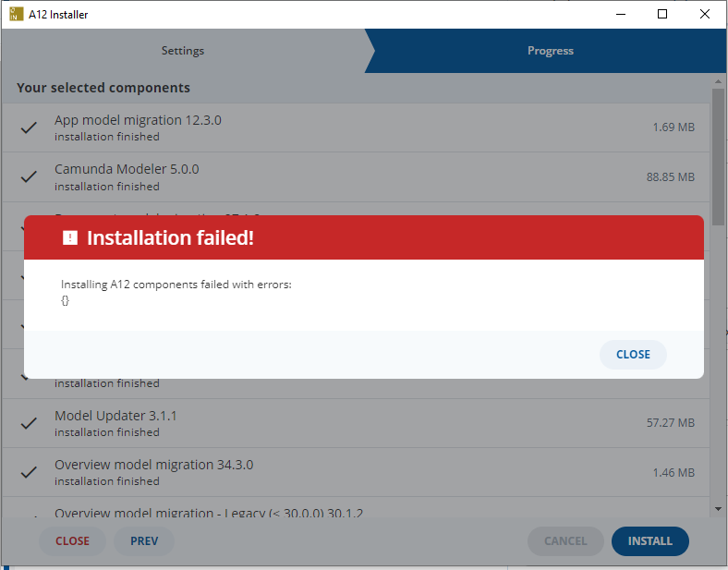
Task: Click the scrollbar up arrow
Action: click(x=718, y=81)
